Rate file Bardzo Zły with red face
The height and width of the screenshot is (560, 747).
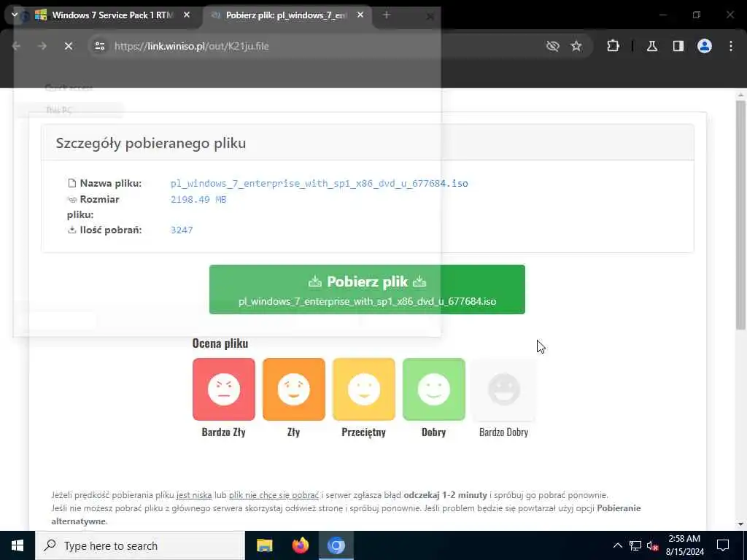click(224, 389)
